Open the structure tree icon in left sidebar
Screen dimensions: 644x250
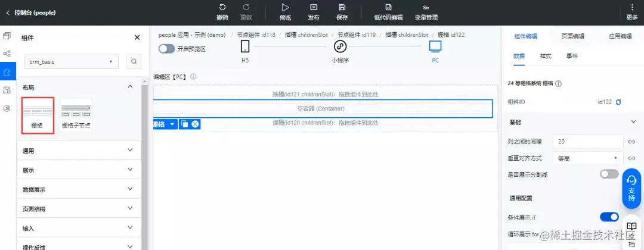7,54
